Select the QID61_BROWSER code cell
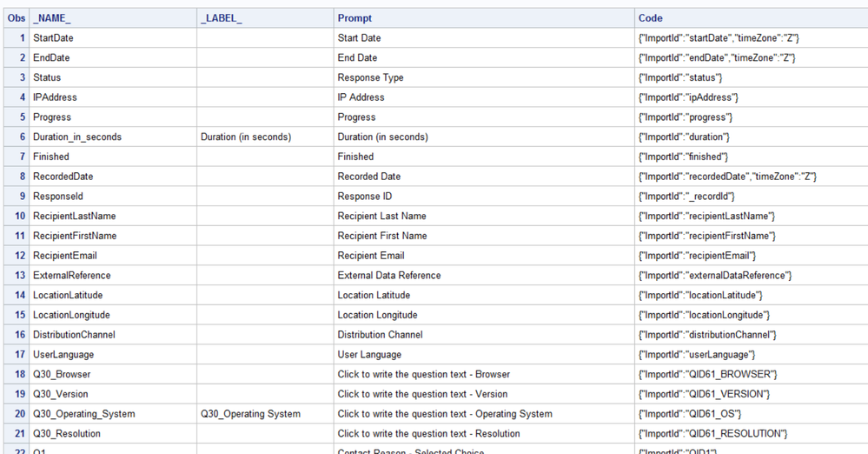 click(x=707, y=375)
